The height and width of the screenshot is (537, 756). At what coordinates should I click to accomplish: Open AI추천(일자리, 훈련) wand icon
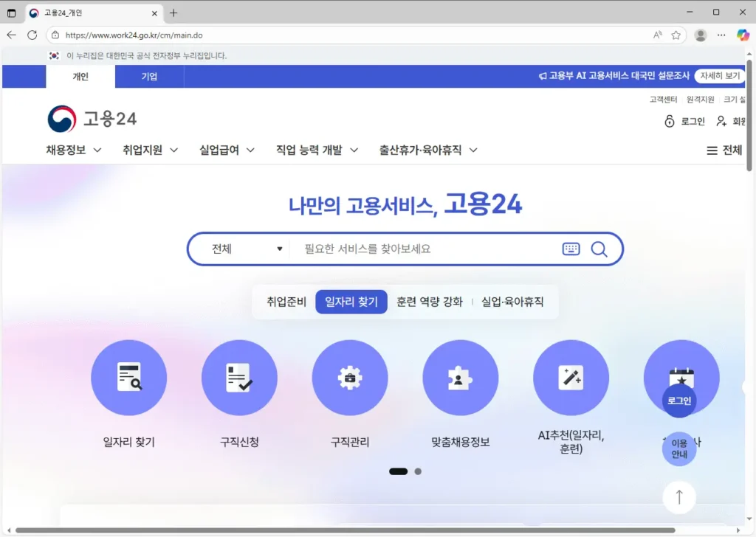(x=571, y=378)
